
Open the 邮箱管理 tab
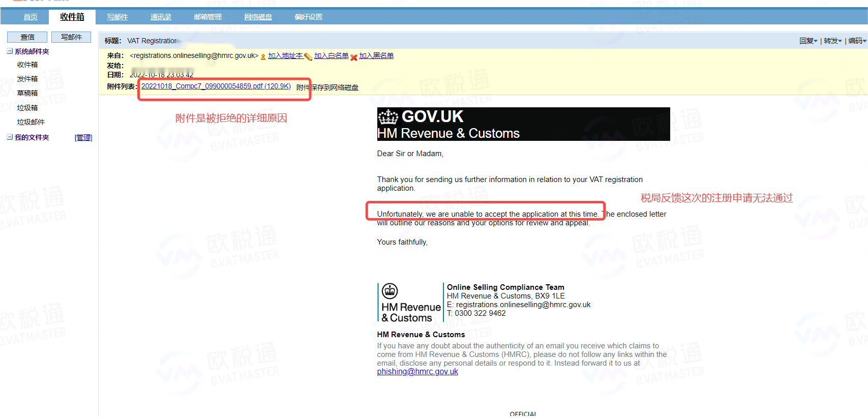(x=208, y=17)
